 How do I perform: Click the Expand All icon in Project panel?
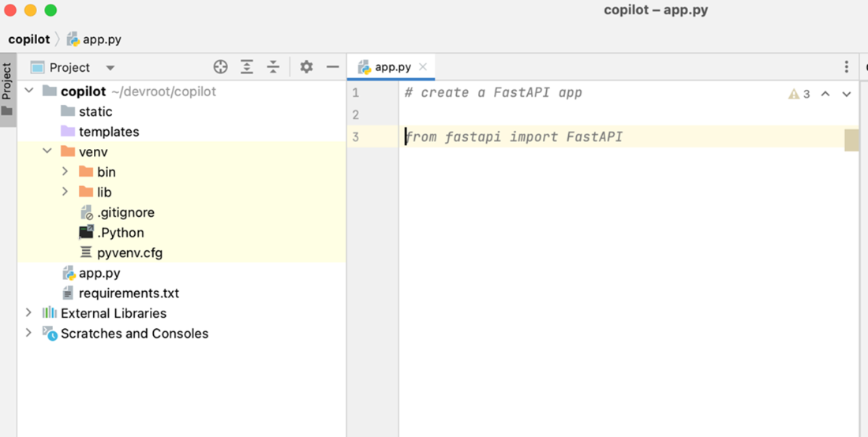click(247, 67)
